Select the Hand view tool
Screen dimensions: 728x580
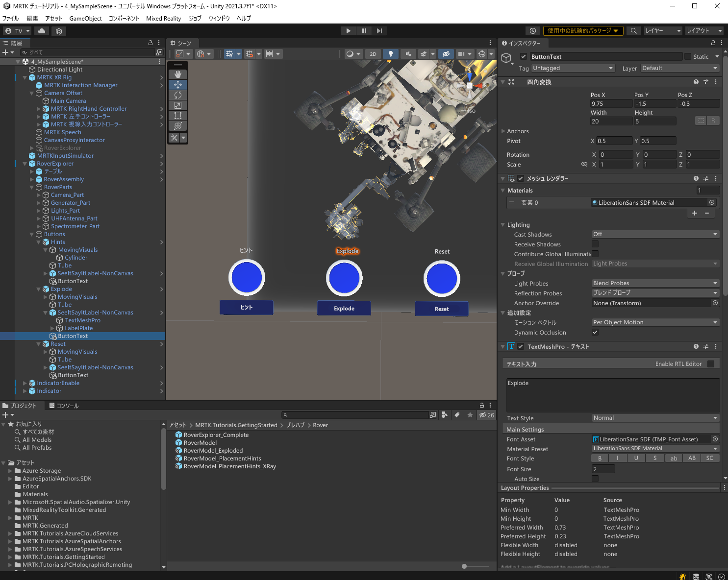point(177,74)
